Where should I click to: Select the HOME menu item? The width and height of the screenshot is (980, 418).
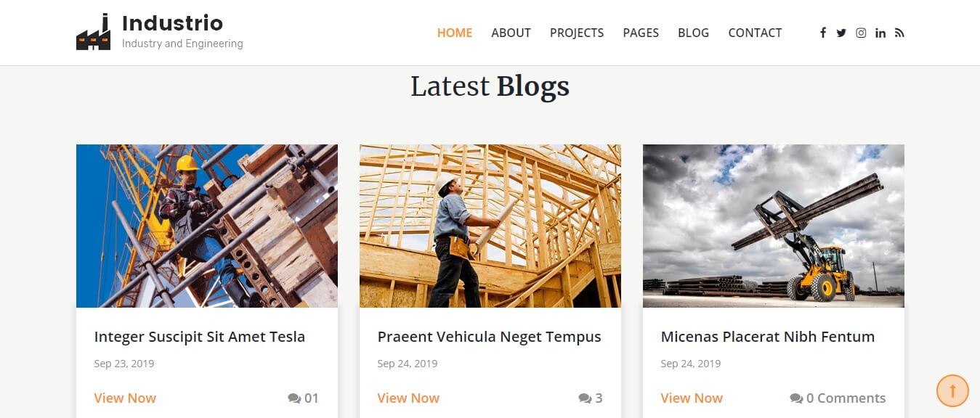point(455,33)
